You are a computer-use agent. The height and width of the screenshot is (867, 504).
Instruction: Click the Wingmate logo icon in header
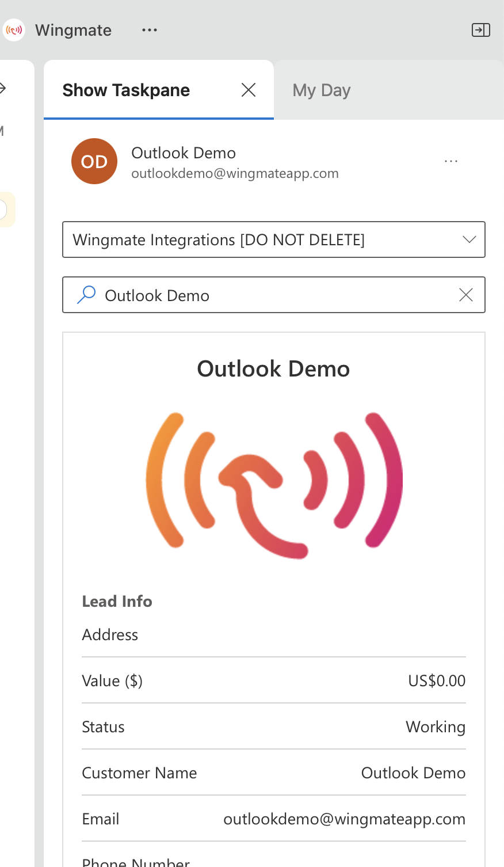point(14,30)
